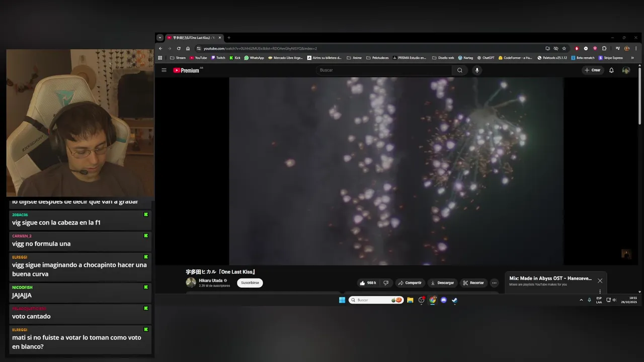Open Chrome home page button
This screenshot has height=362, width=644.
188,48
